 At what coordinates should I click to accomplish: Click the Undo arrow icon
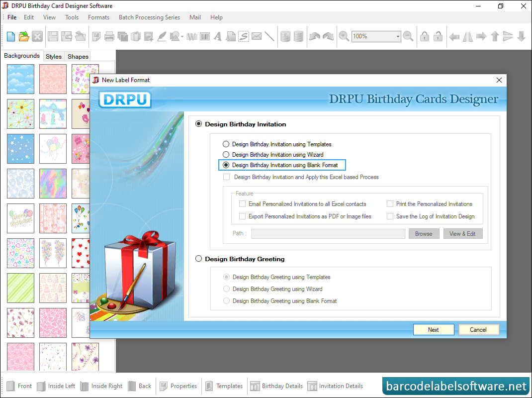tap(315, 36)
